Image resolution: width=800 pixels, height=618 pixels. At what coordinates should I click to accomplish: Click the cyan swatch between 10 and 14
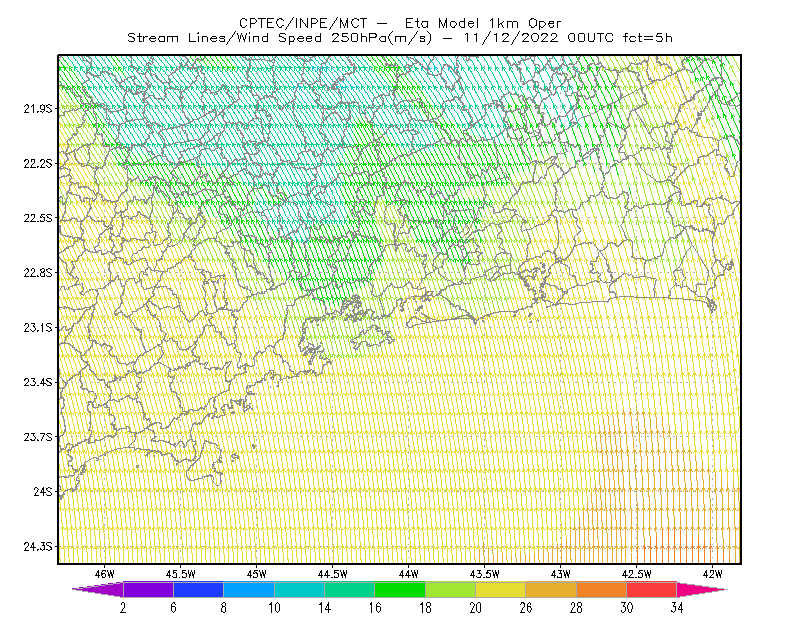tap(299, 589)
